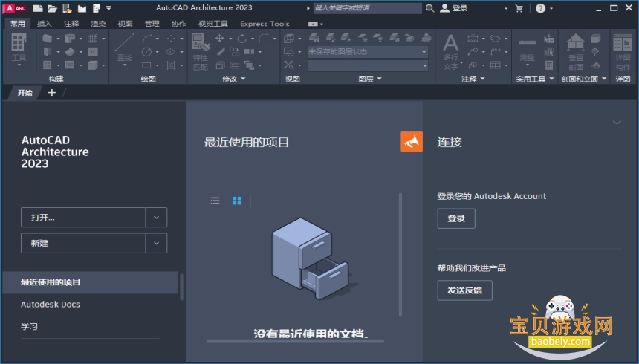The width and height of the screenshot is (639, 364).
Task: Click the 发送反馈 button
Action: [464, 290]
